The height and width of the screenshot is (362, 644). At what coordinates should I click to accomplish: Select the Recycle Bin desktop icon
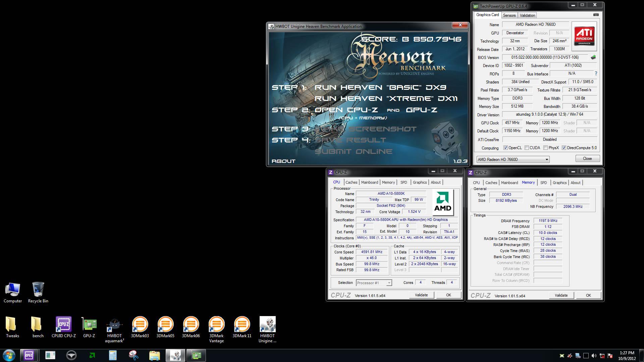click(x=38, y=292)
